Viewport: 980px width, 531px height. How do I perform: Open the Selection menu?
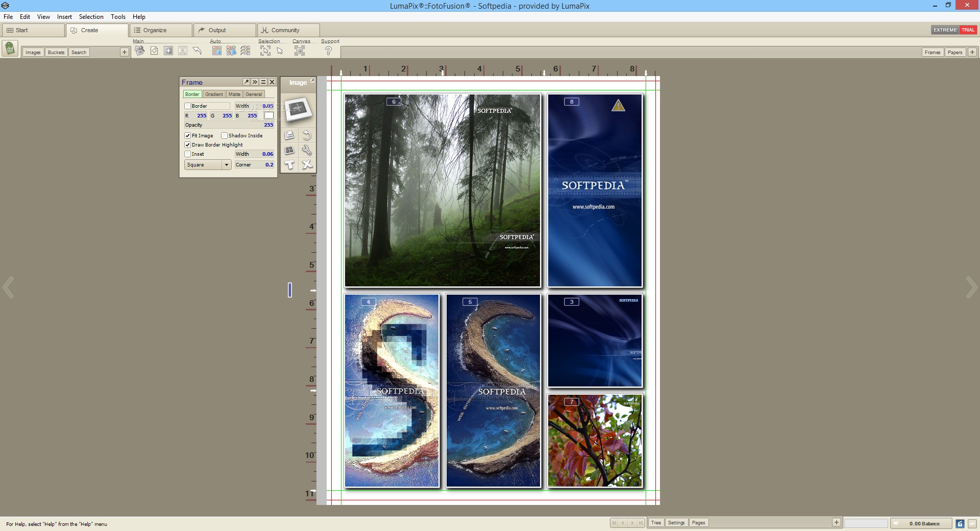point(91,17)
